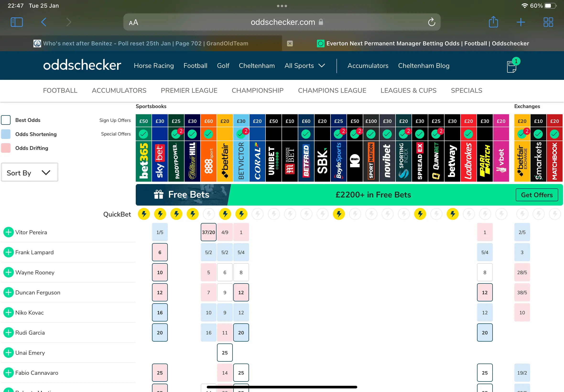Open the Championship section tab
The width and height of the screenshot is (564, 392).
coord(258,90)
